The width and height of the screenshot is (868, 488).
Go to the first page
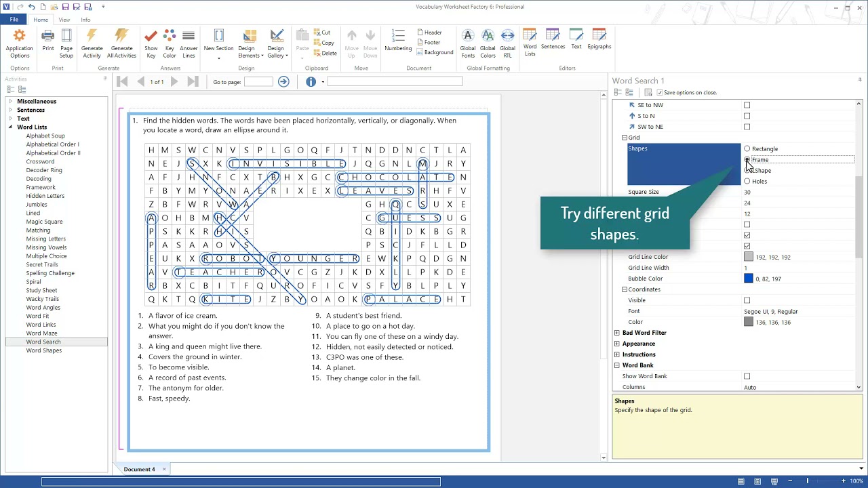point(122,81)
